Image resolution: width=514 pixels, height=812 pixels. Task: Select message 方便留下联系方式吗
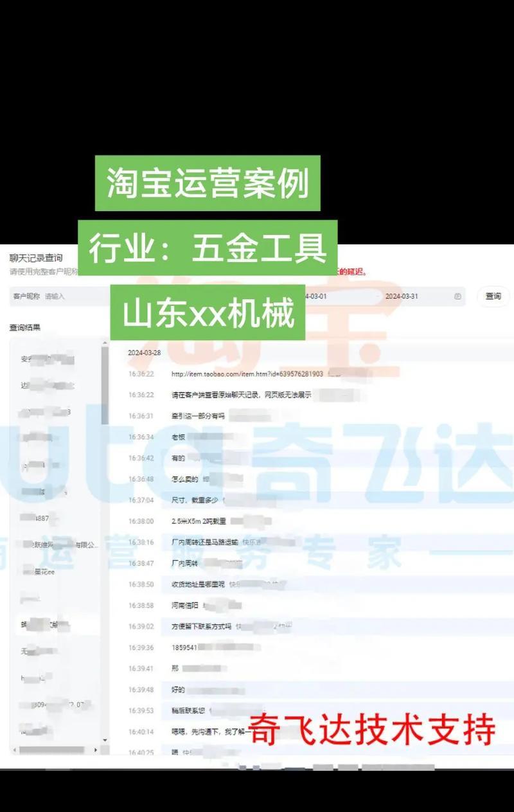coord(201,626)
